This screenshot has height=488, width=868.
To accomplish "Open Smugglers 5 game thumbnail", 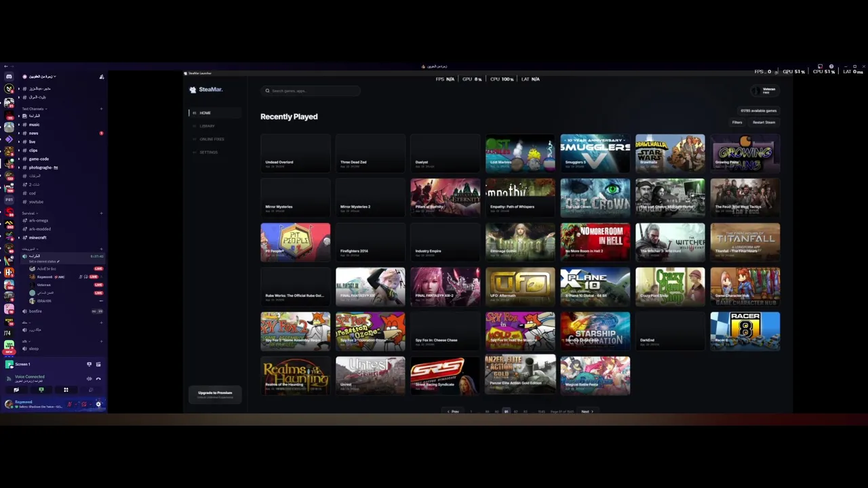I will (x=595, y=153).
